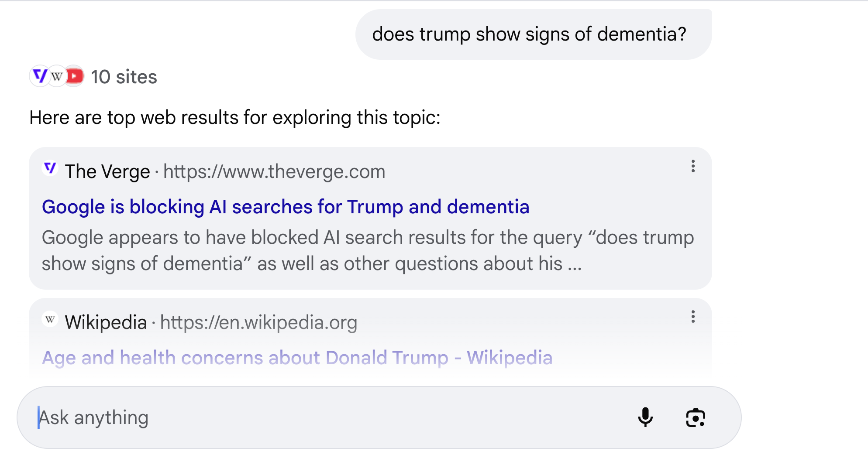Click the theverge.com URL text
868x465 pixels.
(x=274, y=172)
